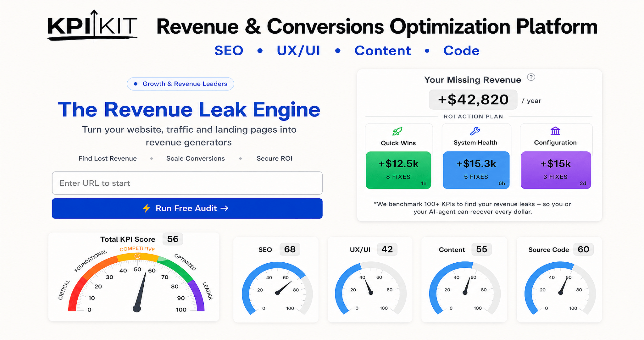Click the "3 FIXES" label
The image size is (644, 340).
(x=555, y=177)
